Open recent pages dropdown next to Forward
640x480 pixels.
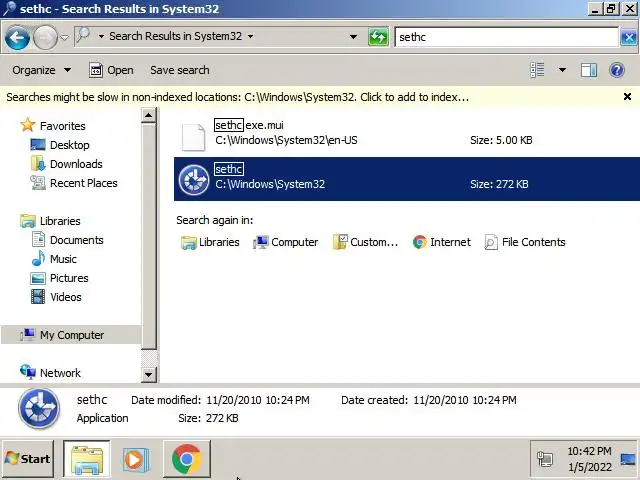pos(64,37)
